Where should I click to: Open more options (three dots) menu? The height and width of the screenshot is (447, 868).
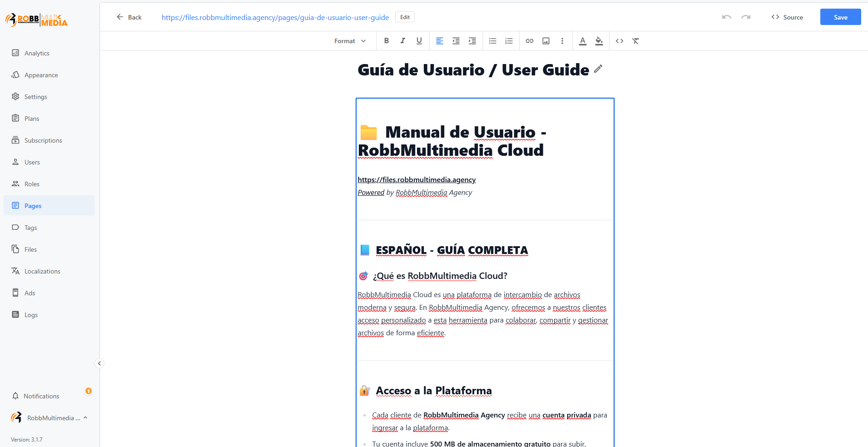tap(562, 41)
